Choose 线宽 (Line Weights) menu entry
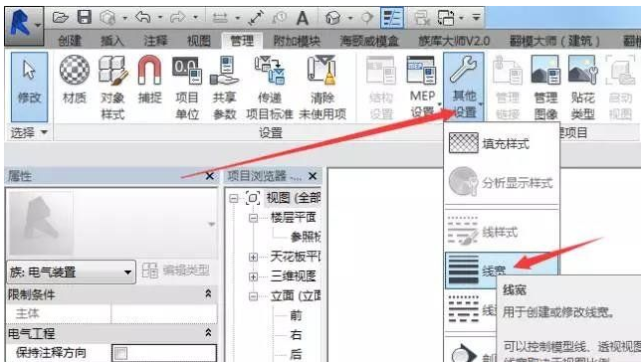 (502, 271)
